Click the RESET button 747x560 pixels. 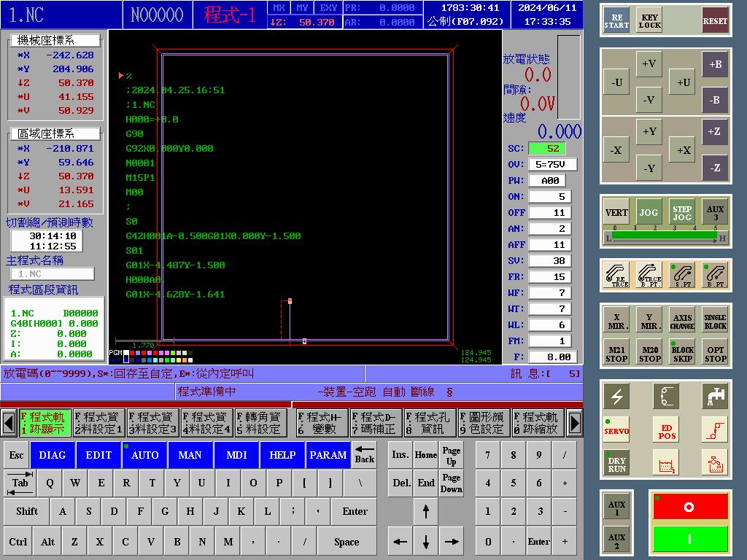point(715,20)
